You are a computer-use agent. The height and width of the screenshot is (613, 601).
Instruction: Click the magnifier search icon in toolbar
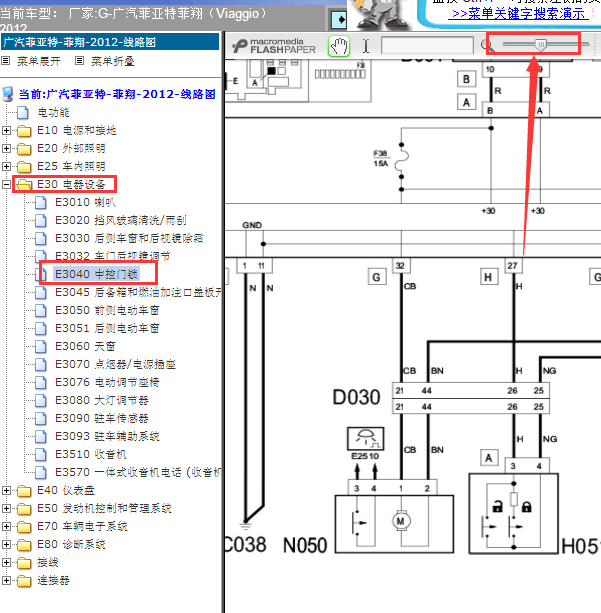tap(487, 46)
